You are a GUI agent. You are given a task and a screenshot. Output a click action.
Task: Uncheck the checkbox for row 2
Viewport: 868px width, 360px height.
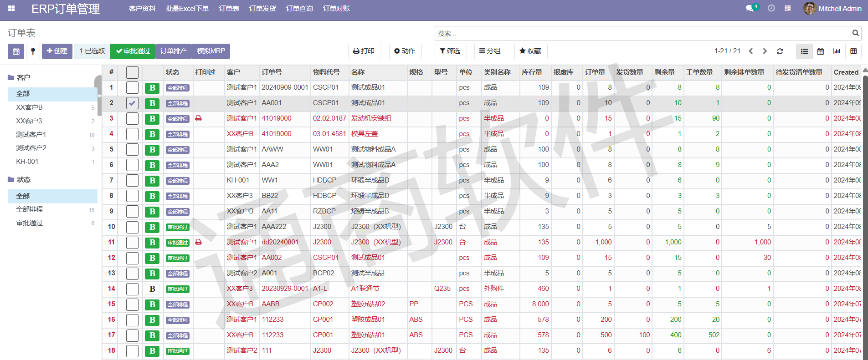(132, 103)
